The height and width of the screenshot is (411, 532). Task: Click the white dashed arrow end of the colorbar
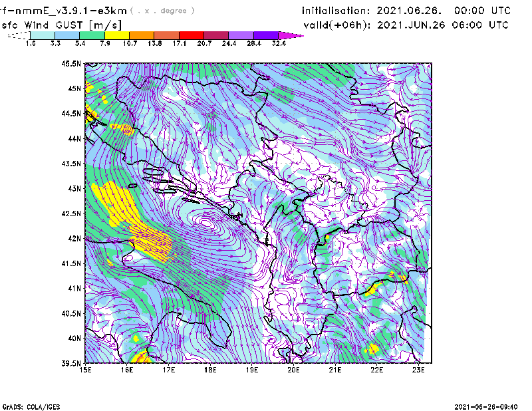19,35
